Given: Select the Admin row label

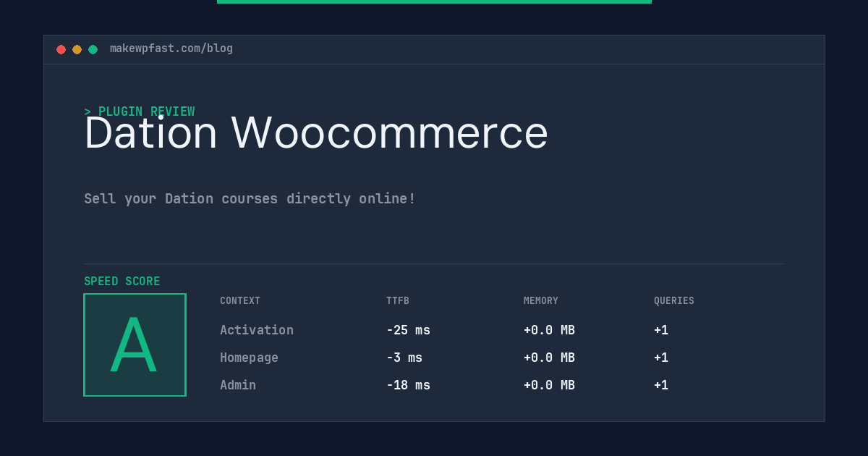Looking at the screenshot, I should [x=238, y=385].
